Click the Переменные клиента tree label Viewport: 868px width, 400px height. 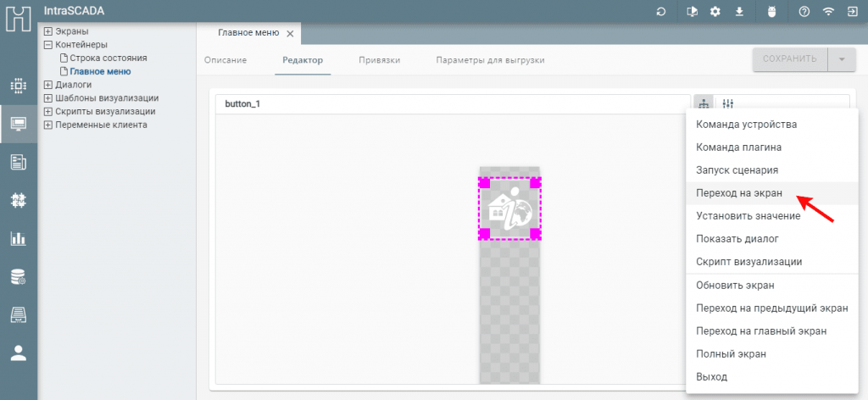[x=102, y=125]
